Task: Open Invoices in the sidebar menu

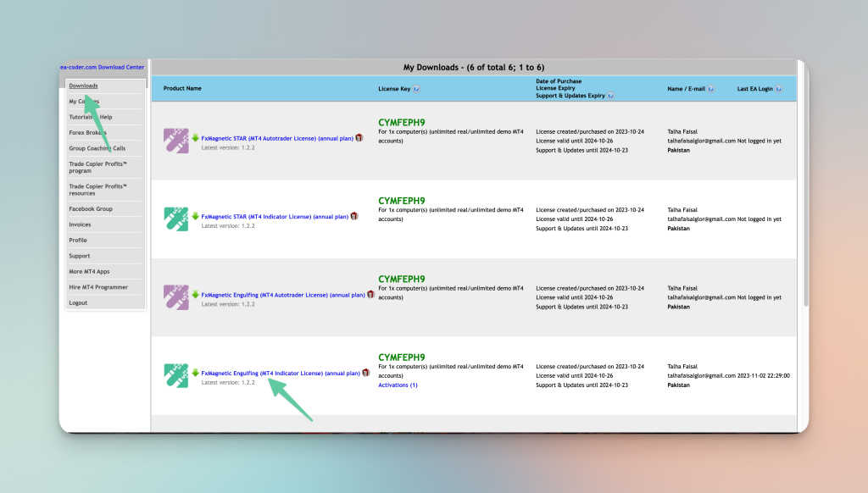Action: [x=80, y=224]
